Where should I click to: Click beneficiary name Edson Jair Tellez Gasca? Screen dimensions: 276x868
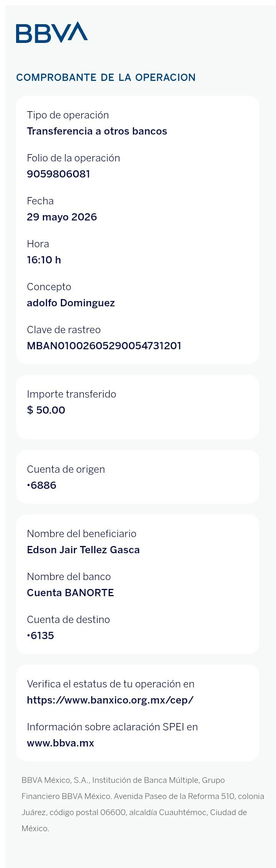tap(83, 550)
